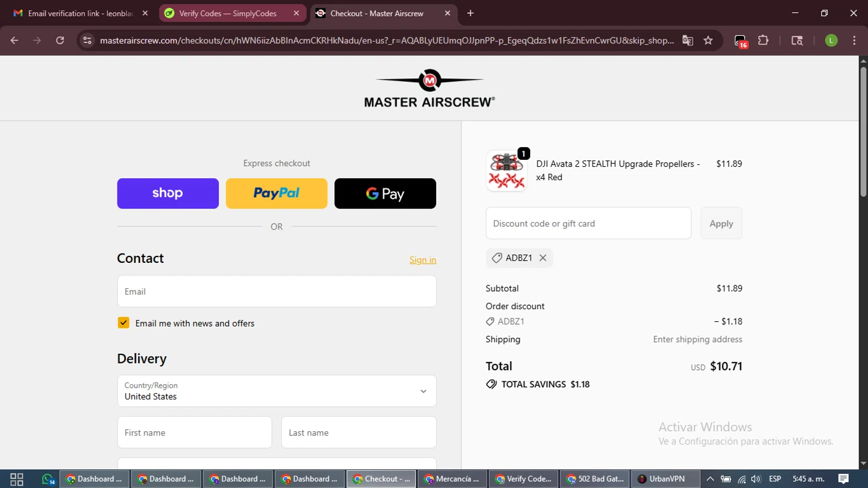This screenshot has width=868, height=488.
Task: Click the taskbar clock 5:45 a. m.
Action: pos(808,479)
